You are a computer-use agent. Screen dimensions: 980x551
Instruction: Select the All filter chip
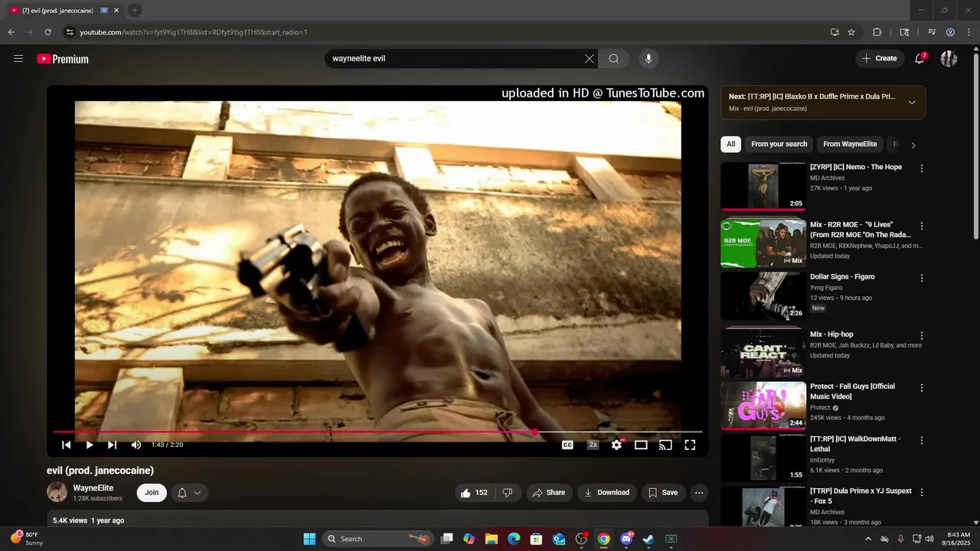point(731,144)
